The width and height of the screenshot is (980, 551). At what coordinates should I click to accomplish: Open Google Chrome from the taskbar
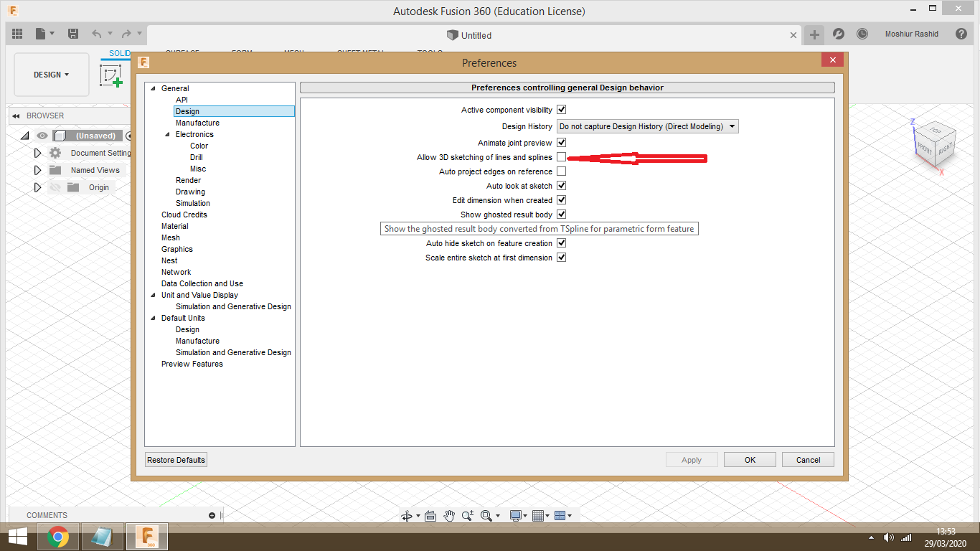[58, 536]
